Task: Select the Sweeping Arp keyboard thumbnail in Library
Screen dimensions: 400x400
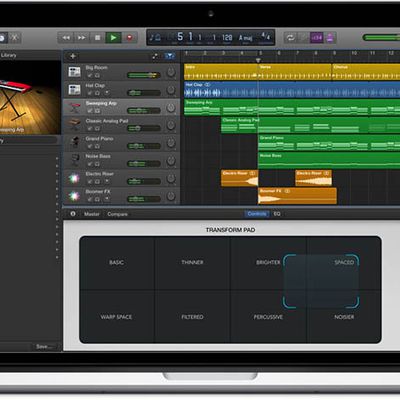Action: point(30,98)
